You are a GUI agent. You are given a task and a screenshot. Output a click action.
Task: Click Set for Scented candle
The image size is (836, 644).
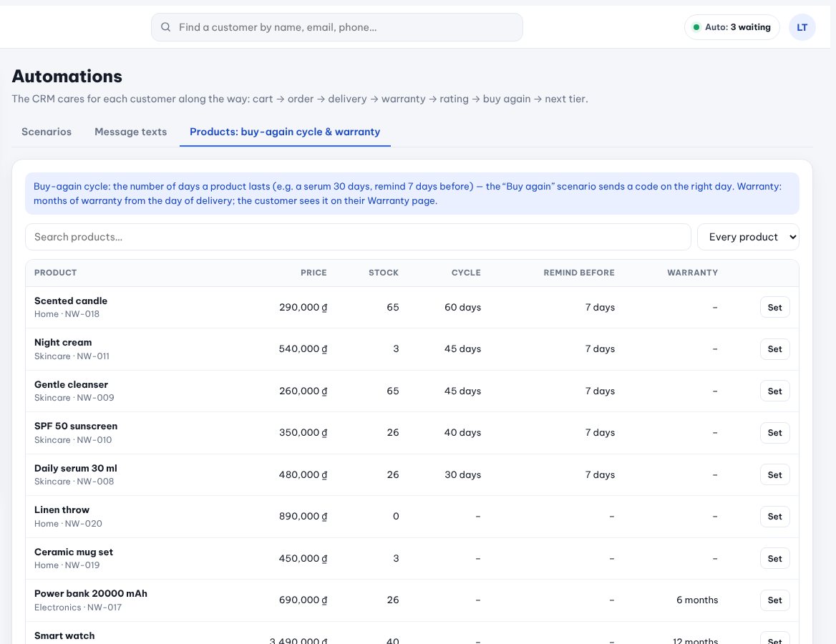(x=774, y=307)
